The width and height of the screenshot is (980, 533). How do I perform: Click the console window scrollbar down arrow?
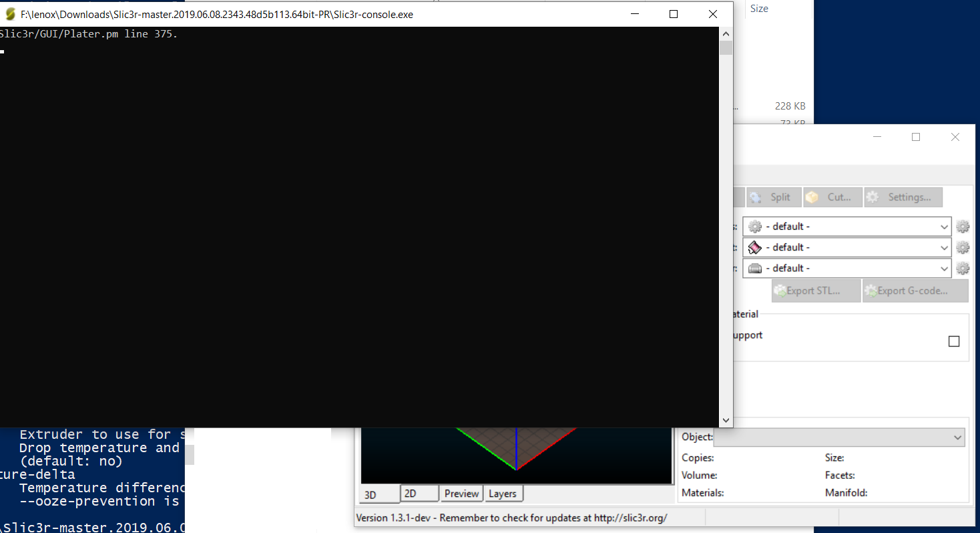click(726, 420)
